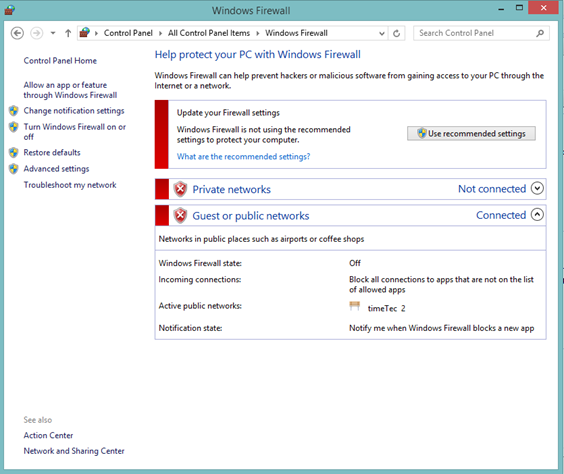Click Windows Firewall title bar icon
Screen dimensions: 564x474
pyautogui.click(x=10, y=10)
